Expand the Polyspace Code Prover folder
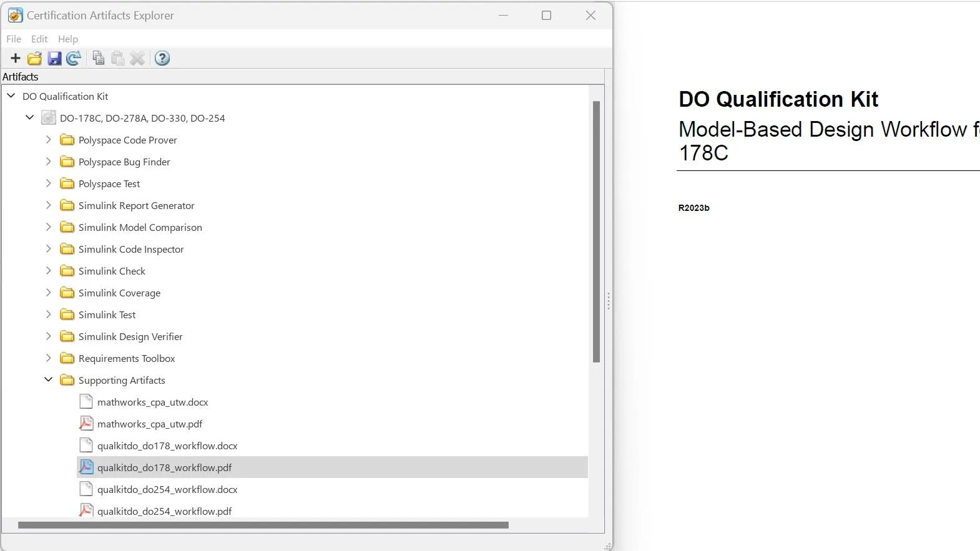 tap(48, 139)
